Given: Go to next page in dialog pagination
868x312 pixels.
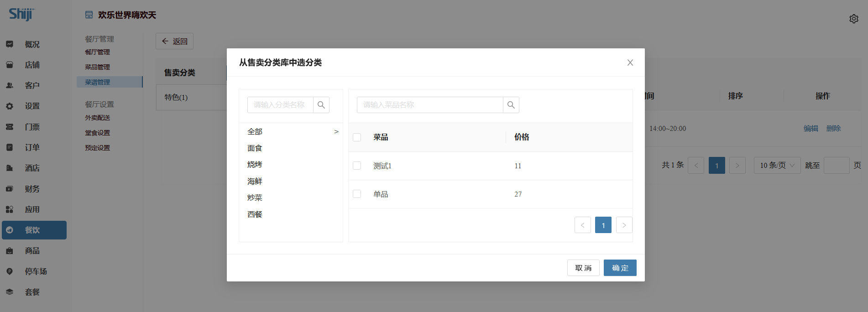Looking at the screenshot, I should (624, 225).
